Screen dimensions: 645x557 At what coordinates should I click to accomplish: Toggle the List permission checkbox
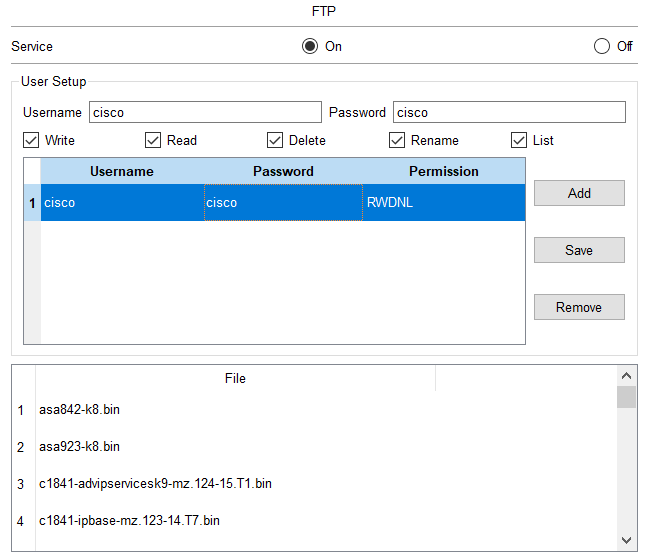tap(520, 140)
